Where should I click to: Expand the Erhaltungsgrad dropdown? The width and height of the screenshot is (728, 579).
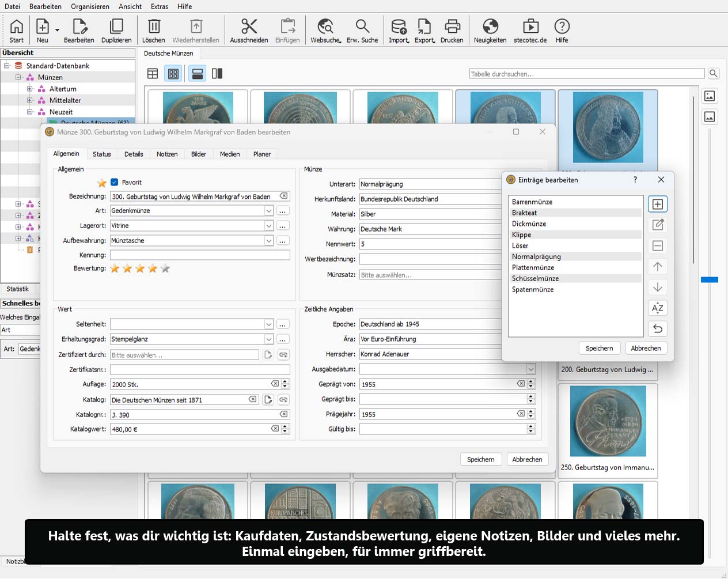pos(268,339)
